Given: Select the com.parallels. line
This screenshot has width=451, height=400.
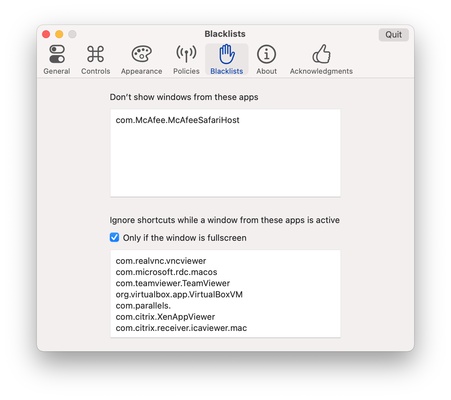Looking at the screenshot, I should tap(143, 306).
